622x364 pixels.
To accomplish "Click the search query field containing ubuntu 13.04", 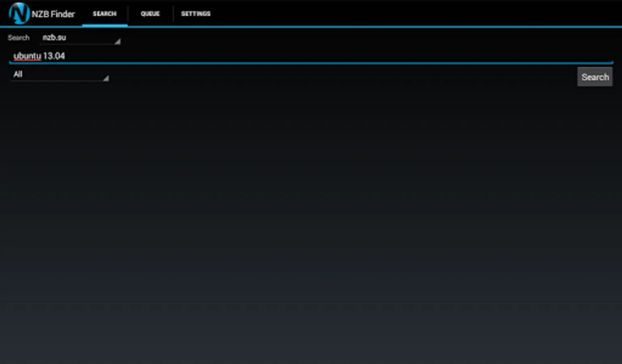I will [x=311, y=56].
